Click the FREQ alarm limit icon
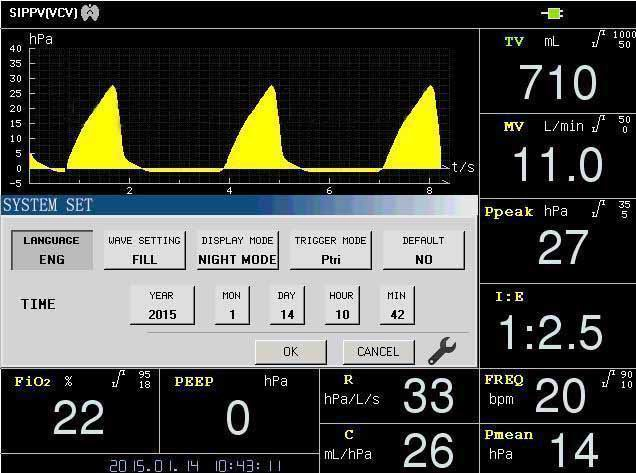636x473 pixels. [x=610, y=379]
